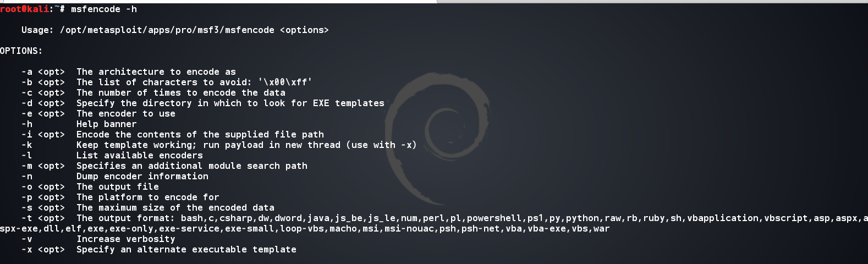Click the -p platform to encode line
The image size is (868, 264).
click(x=120, y=197)
